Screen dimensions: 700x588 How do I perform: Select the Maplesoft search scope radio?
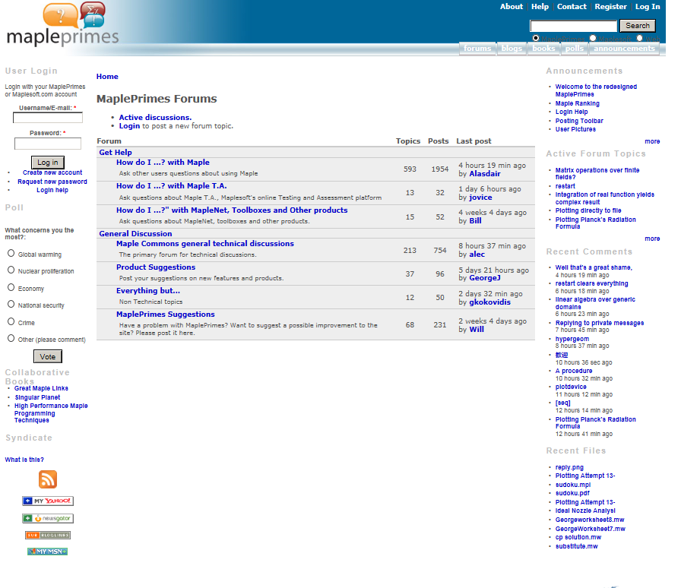pyautogui.click(x=593, y=39)
